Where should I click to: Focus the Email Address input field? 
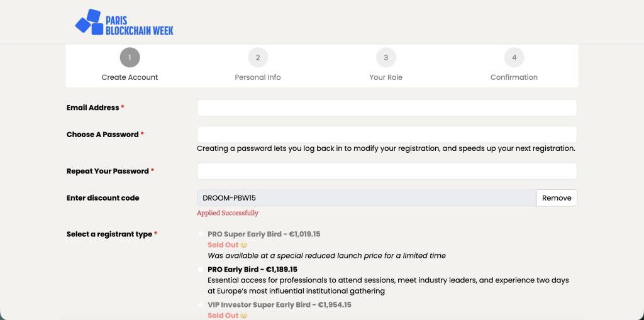pyautogui.click(x=387, y=108)
